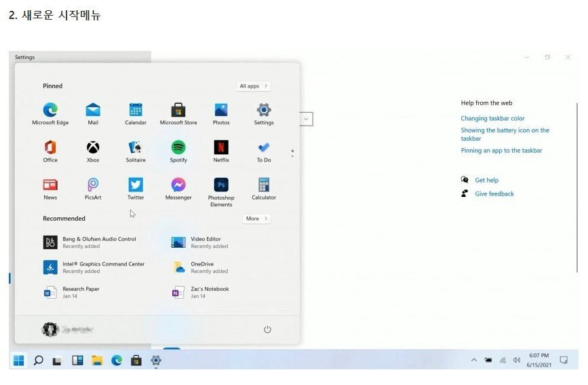
Task: Open Edge from the taskbar
Action: point(117,361)
